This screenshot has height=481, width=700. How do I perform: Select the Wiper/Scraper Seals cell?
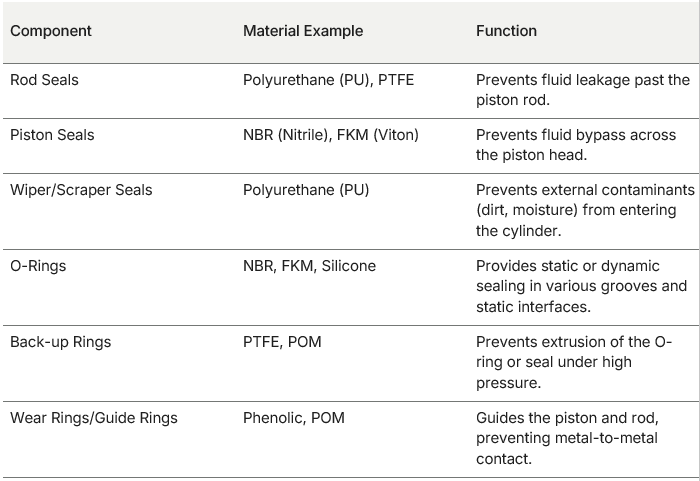pyautogui.click(x=81, y=190)
